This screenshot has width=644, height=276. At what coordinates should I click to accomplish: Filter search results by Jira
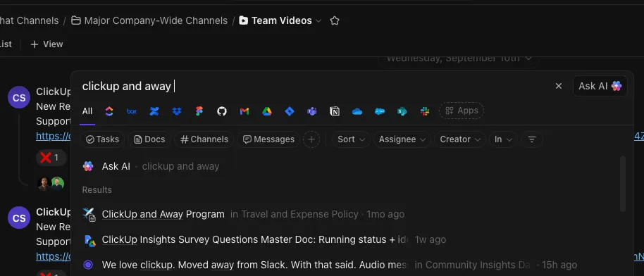coord(290,111)
